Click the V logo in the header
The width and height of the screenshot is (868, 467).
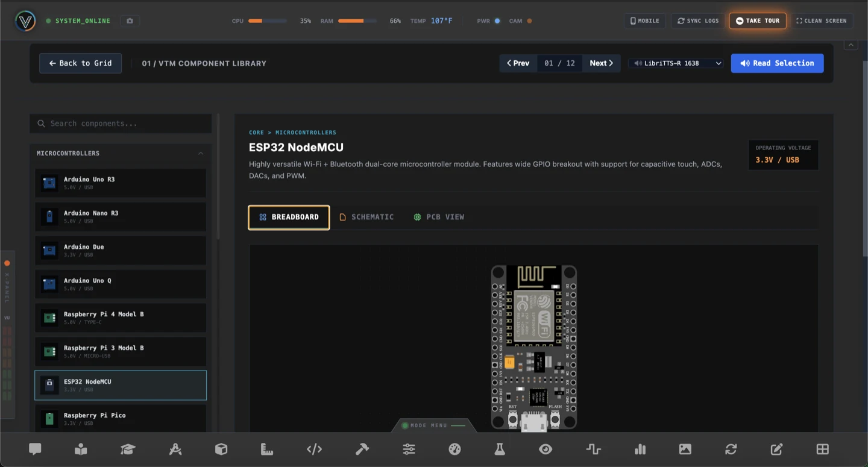[x=25, y=21]
